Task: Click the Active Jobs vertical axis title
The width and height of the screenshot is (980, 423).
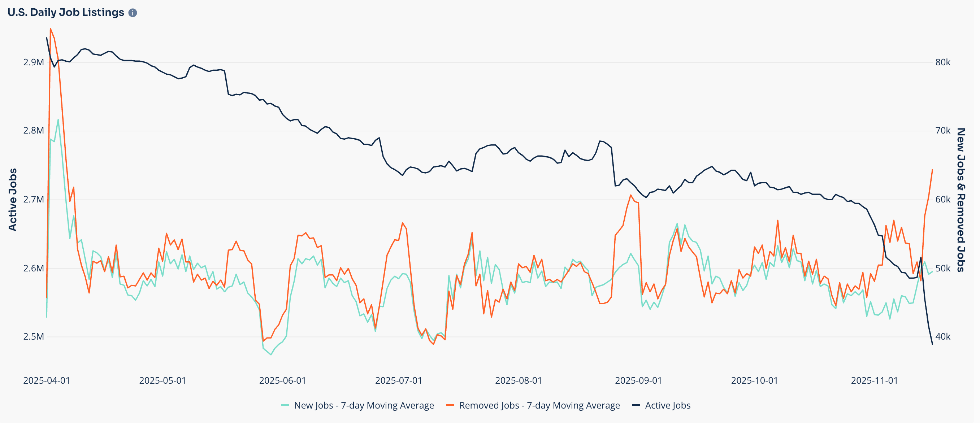Action: pos(13,200)
